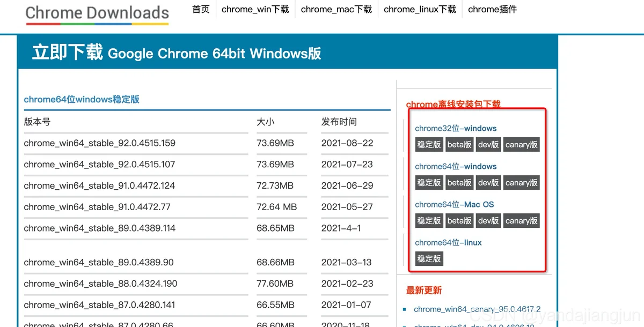This screenshot has height=327, width=644.
Task: Open chrome_win64_stable_89.0.4389.90 download
Action: pos(99,263)
